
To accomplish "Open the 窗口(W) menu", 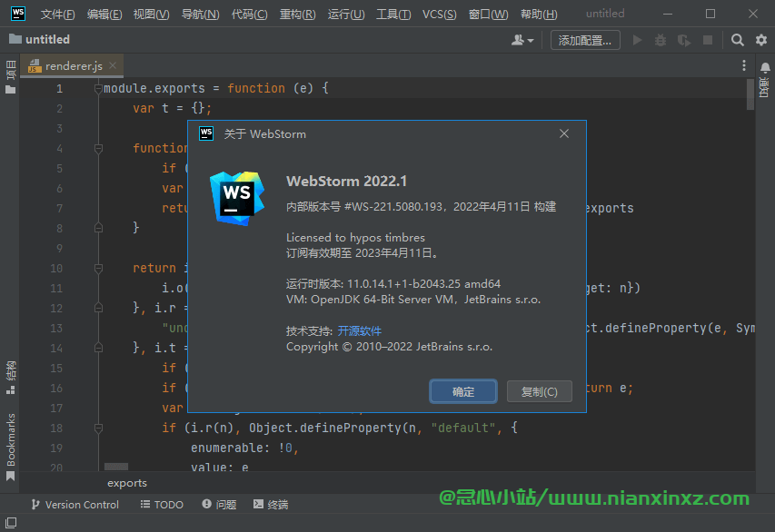I will coord(488,15).
